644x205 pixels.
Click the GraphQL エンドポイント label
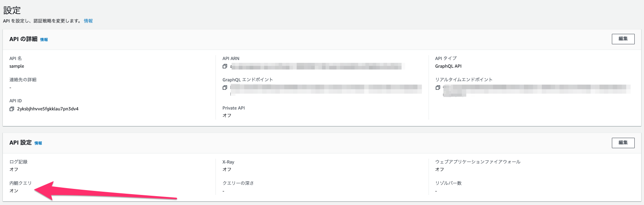248,80
